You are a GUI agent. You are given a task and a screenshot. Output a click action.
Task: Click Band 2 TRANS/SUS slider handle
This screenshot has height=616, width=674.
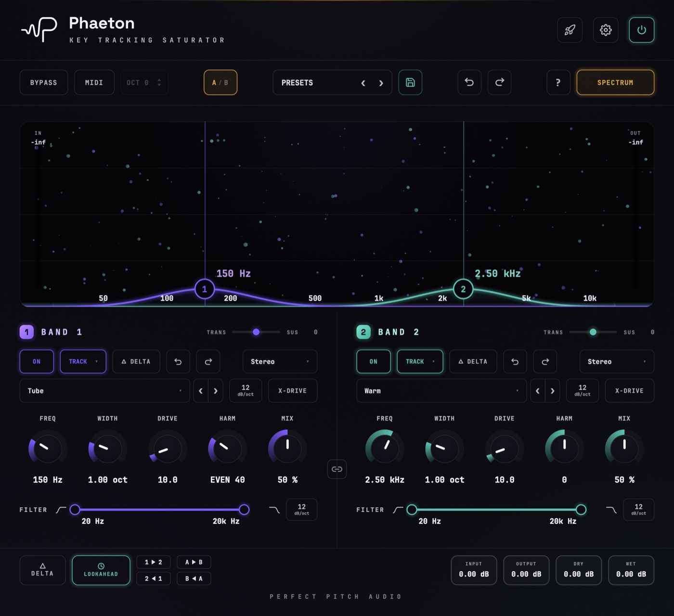coord(593,332)
